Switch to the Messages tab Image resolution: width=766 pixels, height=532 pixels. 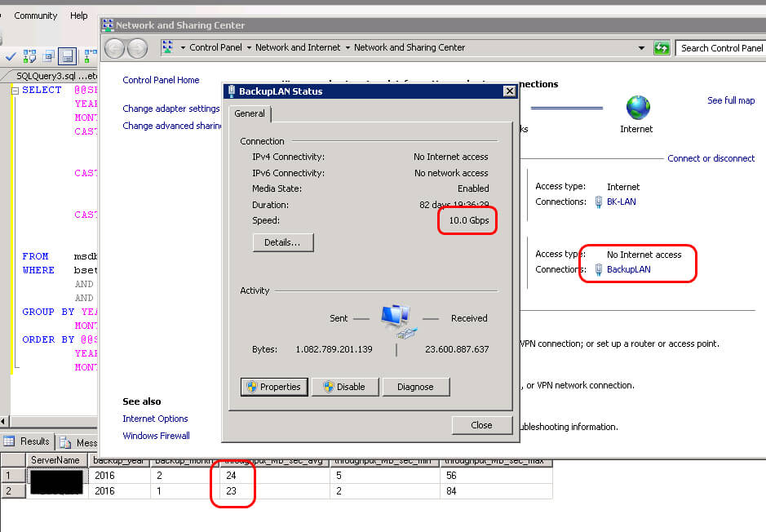77,442
